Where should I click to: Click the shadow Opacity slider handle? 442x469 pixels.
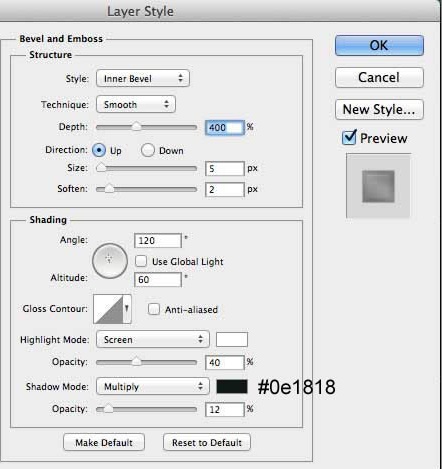(108, 409)
